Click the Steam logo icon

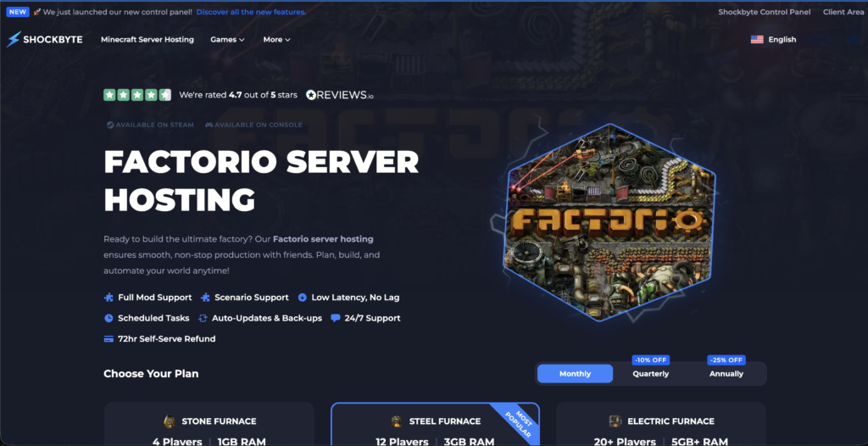[110, 125]
